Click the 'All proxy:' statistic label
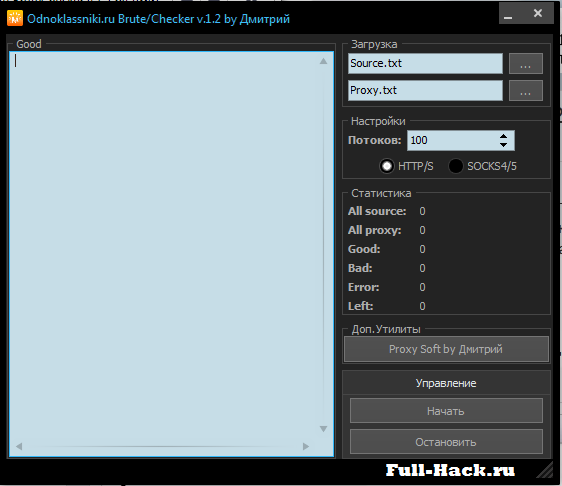This screenshot has width=562, height=486. (375, 230)
